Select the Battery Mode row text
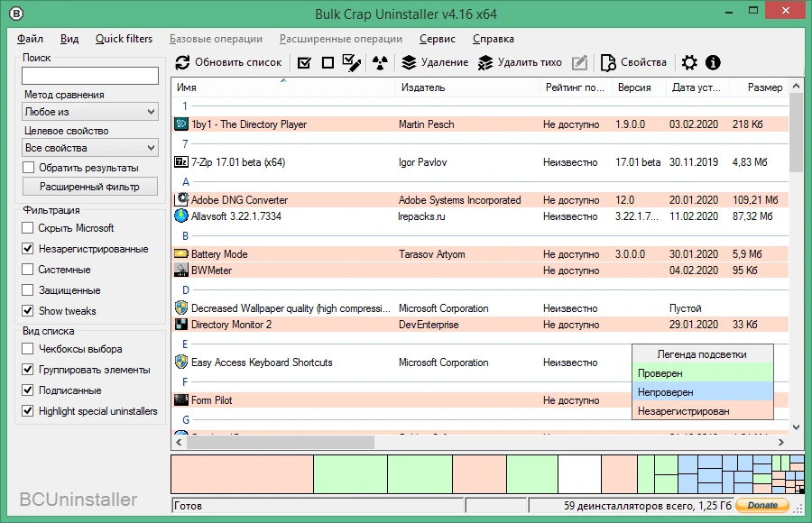812x523 pixels. point(219,254)
